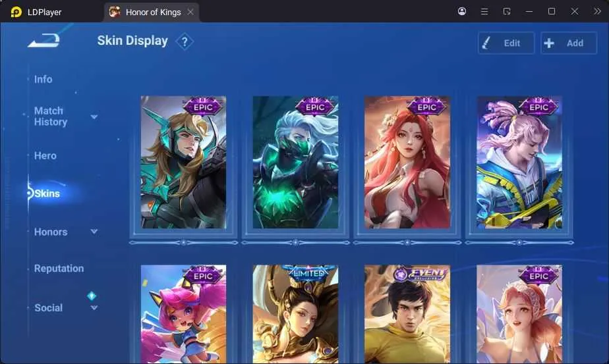The image size is (609, 364).
Task: Switch to Honor of Kings tab
Action: (153, 12)
